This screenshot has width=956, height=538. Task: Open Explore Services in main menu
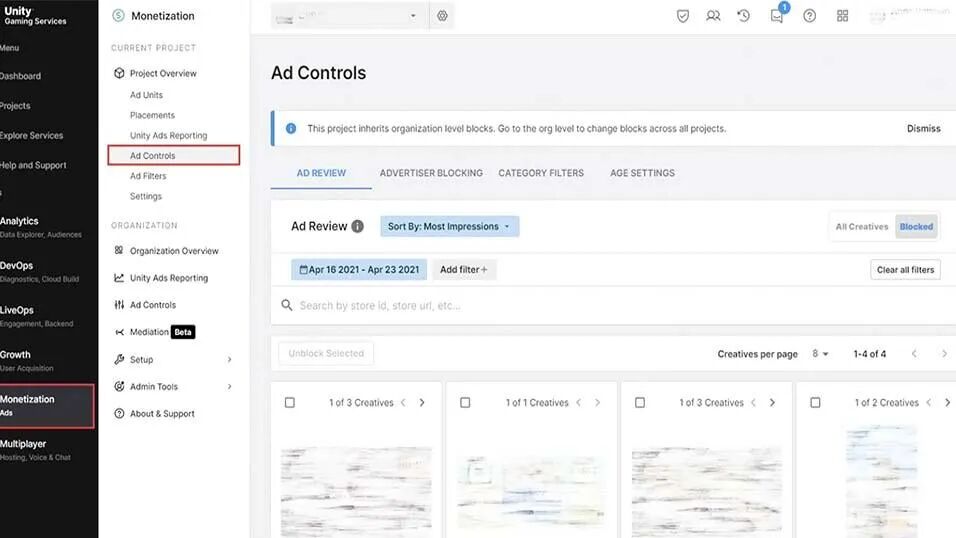tap(32, 135)
